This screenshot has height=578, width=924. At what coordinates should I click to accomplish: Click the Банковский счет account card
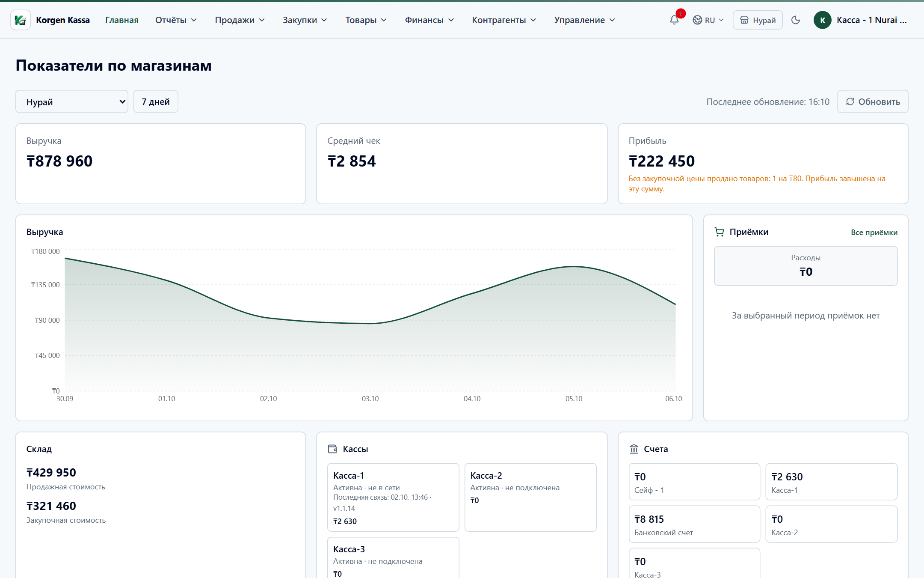[694, 524]
